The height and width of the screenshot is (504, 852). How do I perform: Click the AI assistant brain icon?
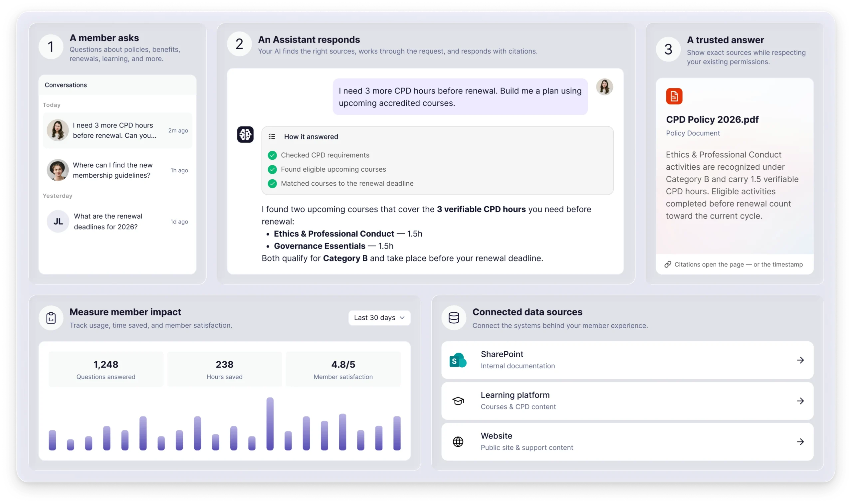[x=245, y=134]
